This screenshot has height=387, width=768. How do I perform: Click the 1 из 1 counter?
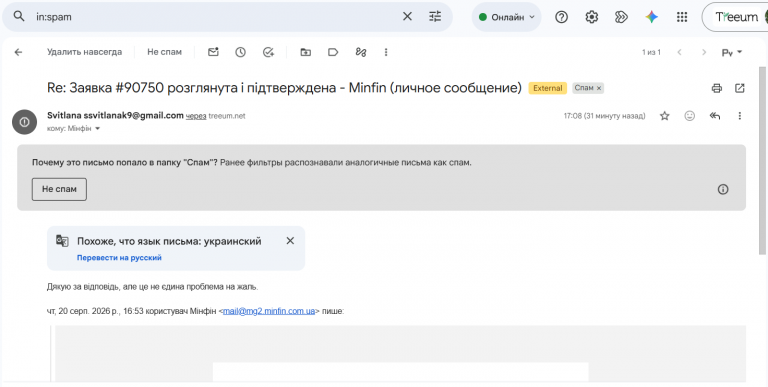point(651,52)
